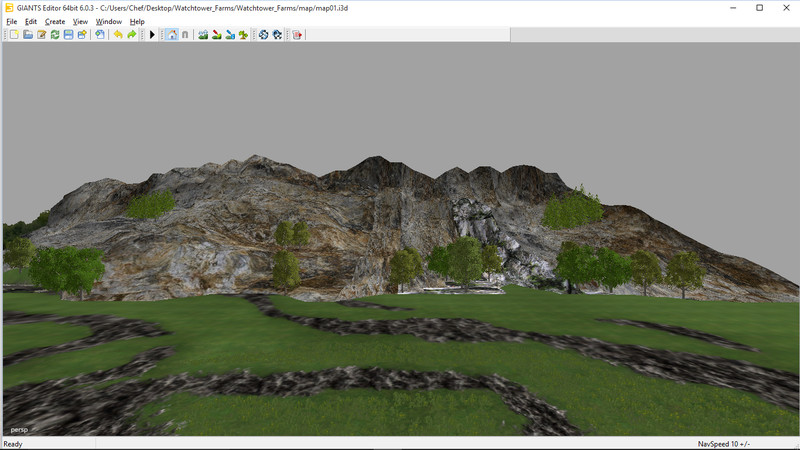Expand the Create menu
Screen dimensions: 800x450
tap(55, 21)
